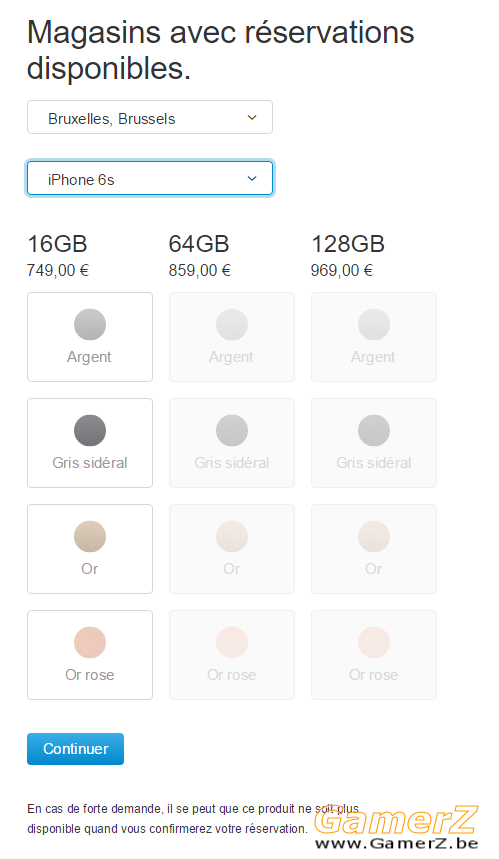Choose the 128GB Gris sidéral tile
Image resolution: width=499 pixels, height=859 pixels.
click(x=374, y=443)
